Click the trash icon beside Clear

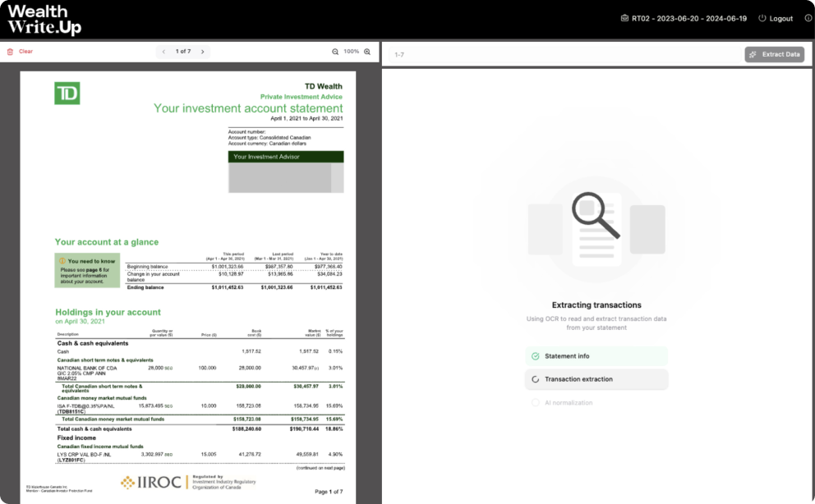10,52
